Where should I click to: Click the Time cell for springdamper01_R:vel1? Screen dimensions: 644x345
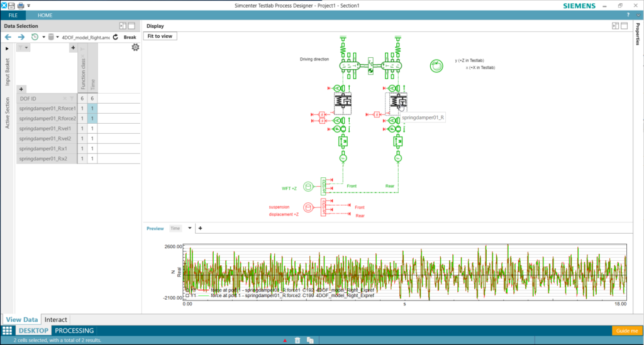(92, 128)
